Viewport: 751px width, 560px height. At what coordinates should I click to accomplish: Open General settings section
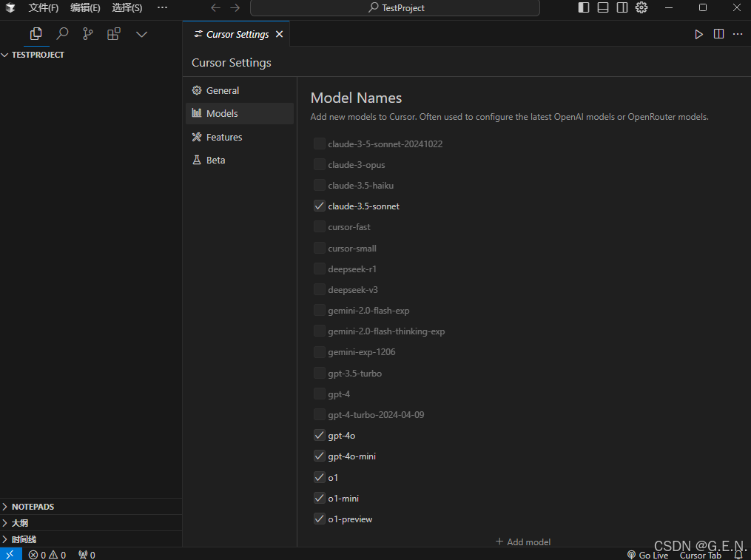(240, 90)
